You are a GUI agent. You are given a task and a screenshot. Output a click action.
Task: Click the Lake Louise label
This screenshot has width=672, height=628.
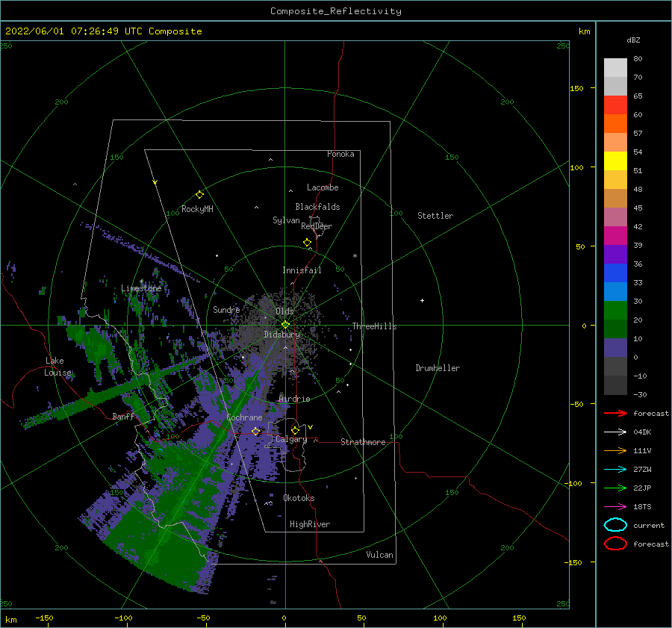(x=58, y=367)
